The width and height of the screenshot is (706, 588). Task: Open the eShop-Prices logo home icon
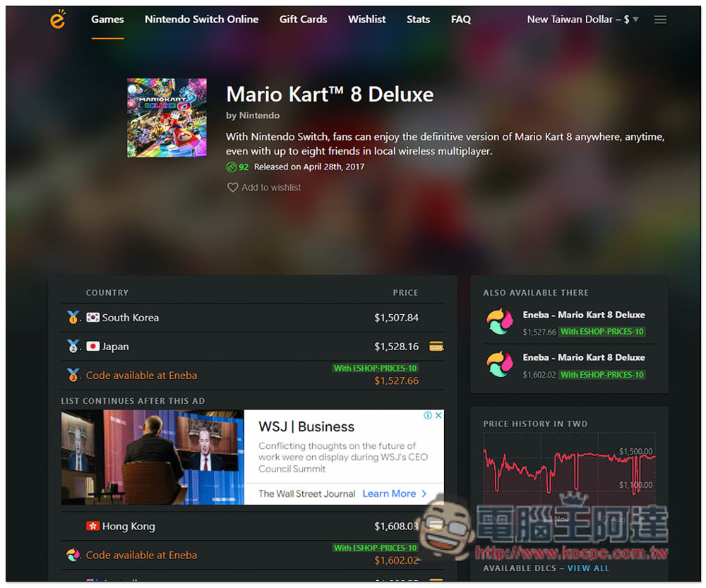pos(58,19)
